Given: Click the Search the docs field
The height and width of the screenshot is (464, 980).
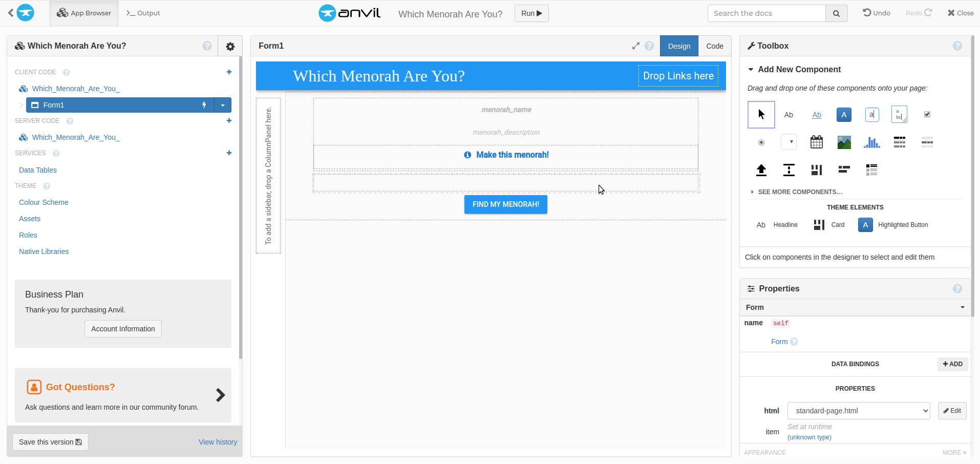Looking at the screenshot, I should click(766, 13).
